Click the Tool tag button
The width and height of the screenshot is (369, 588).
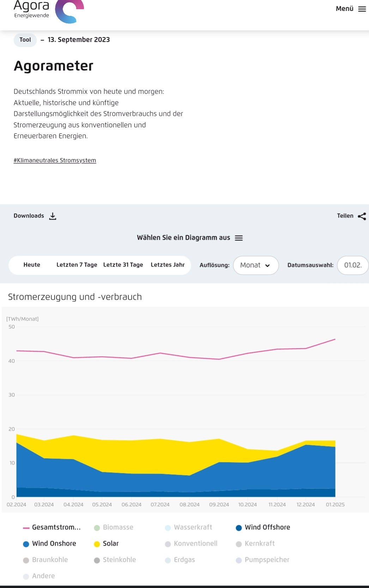25,40
